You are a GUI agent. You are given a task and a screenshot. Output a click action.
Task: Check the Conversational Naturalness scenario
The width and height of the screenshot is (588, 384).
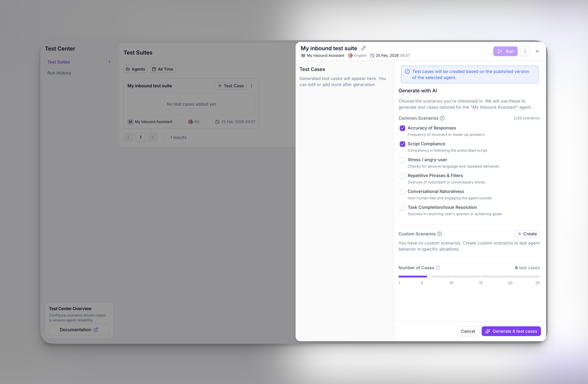click(x=402, y=192)
